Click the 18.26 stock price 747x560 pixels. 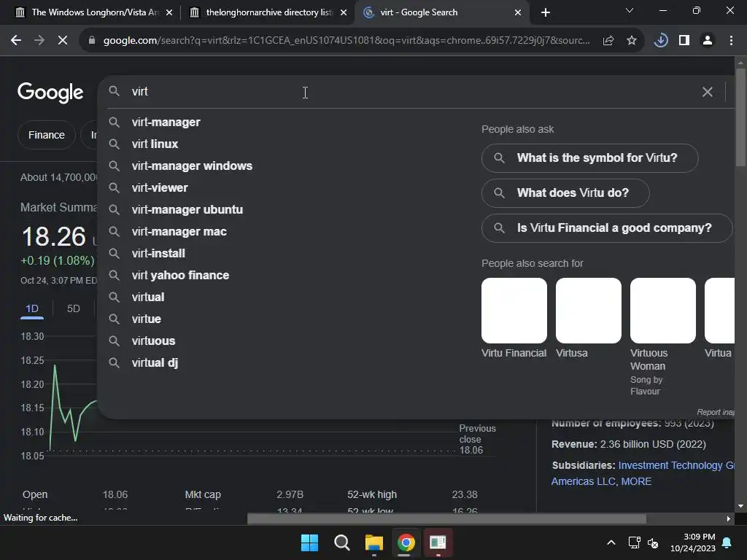click(53, 237)
